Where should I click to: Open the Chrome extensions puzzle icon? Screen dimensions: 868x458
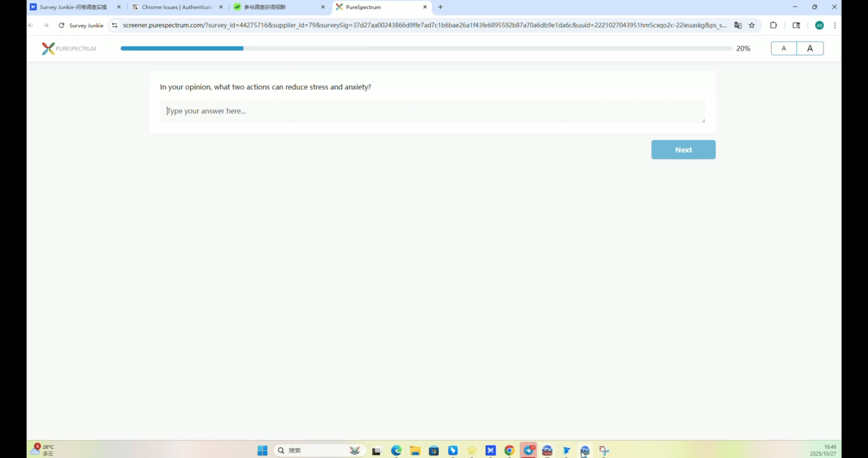pos(773,25)
